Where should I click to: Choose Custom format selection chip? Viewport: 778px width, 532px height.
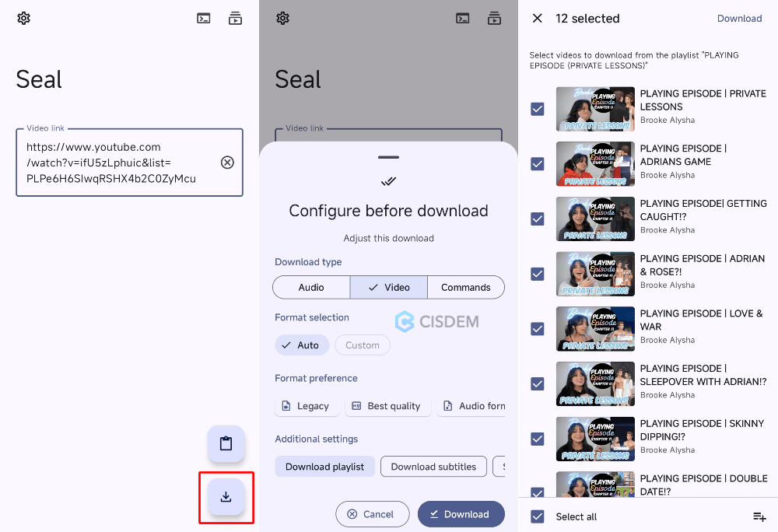363,345
